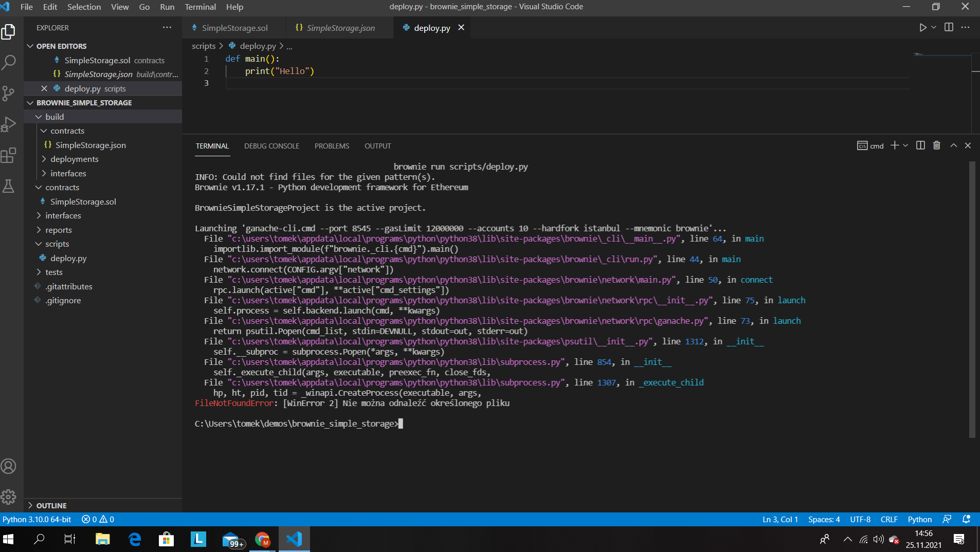Click the Run Python File play button
The height and width of the screenshot is (552, 980).
[x=923, y=28]
